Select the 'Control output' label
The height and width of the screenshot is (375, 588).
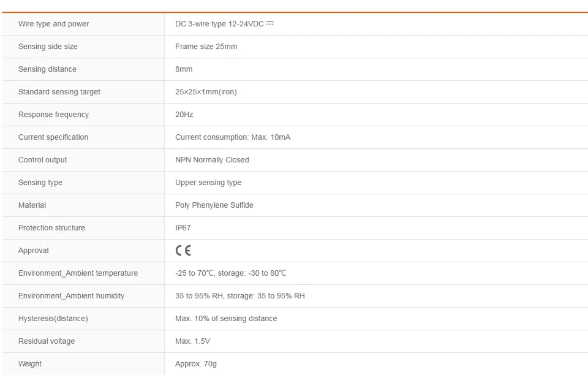[42, 160]
